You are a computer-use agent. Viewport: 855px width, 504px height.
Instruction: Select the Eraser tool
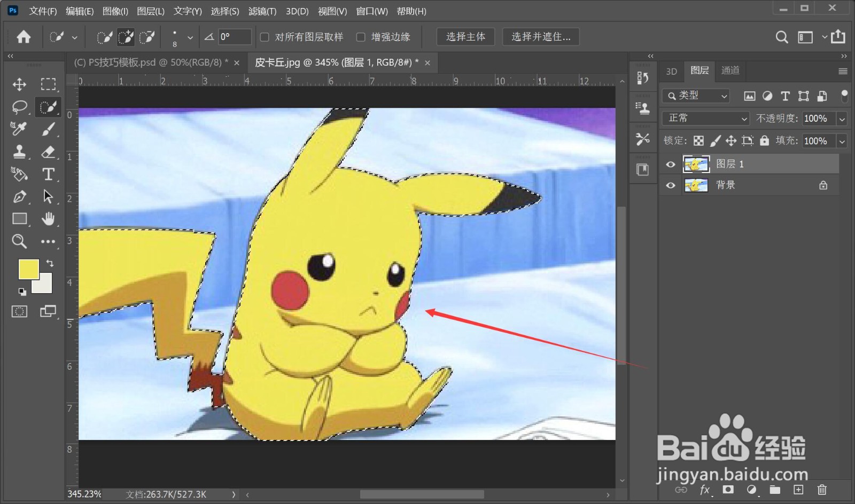(48, 152)
